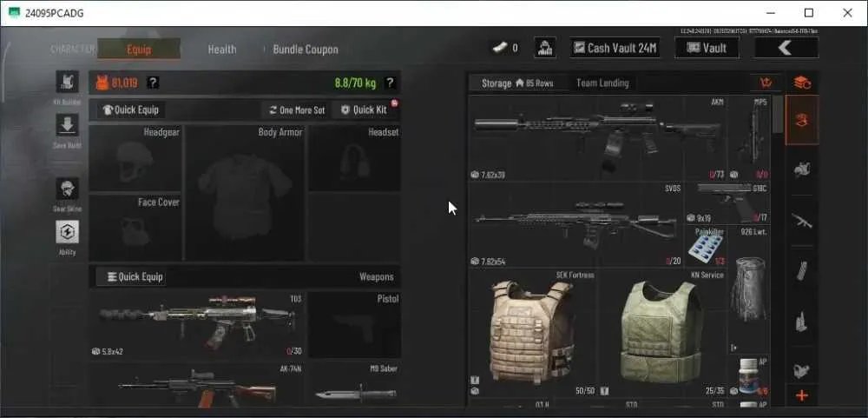Select the 926 Lwt. rig item

[x=748, y=289]
